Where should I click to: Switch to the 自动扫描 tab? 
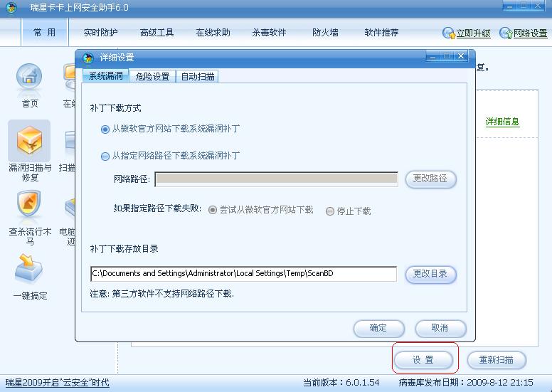(198, 76)
